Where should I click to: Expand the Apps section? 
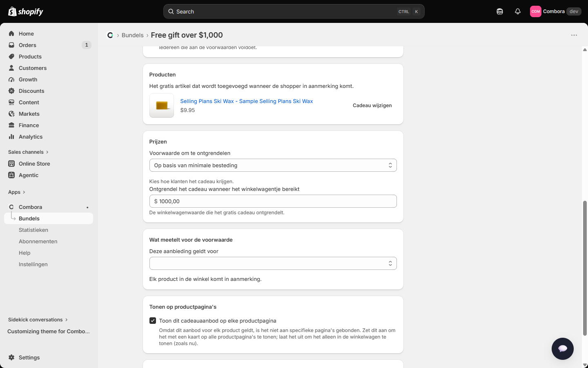click(17, 192)
